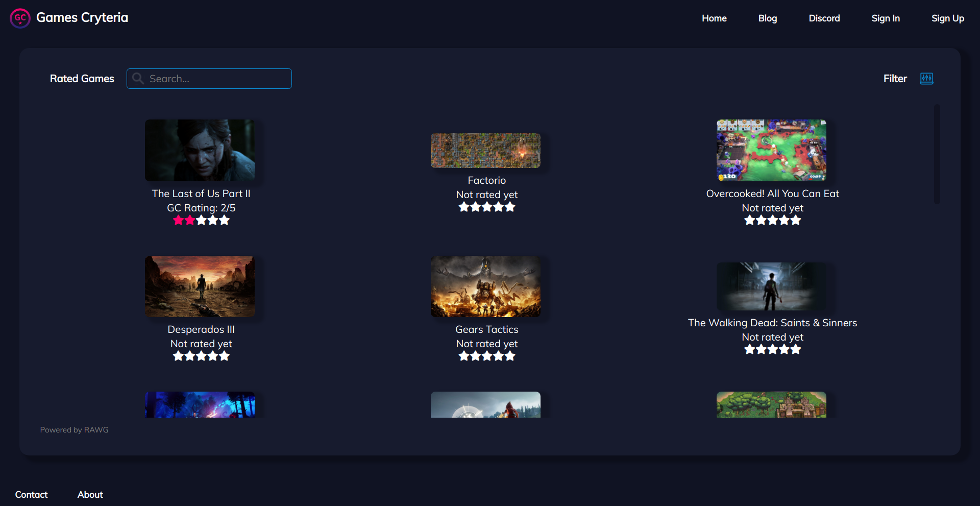Rate The Last of Us Part II fifth star

[224, 221]
